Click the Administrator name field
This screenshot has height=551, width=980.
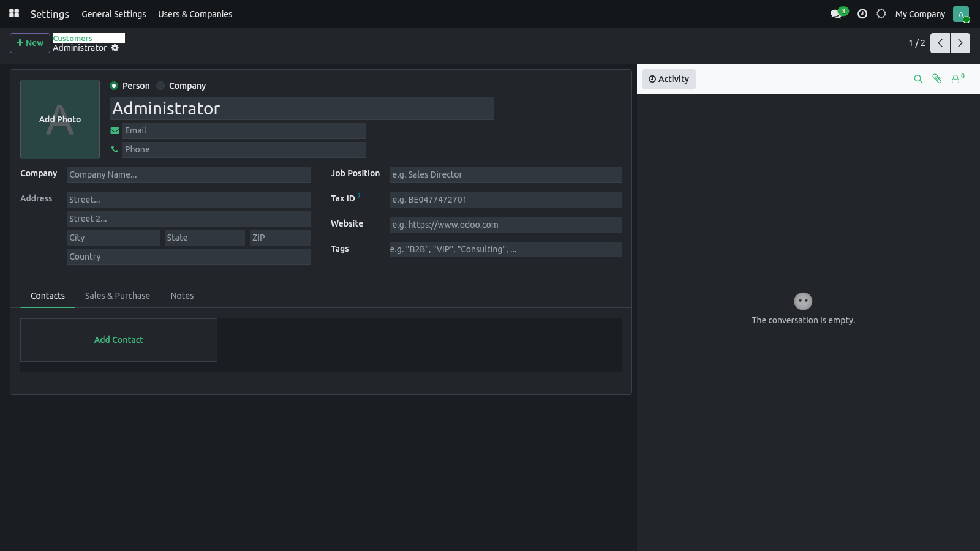(x=301, y=108)
